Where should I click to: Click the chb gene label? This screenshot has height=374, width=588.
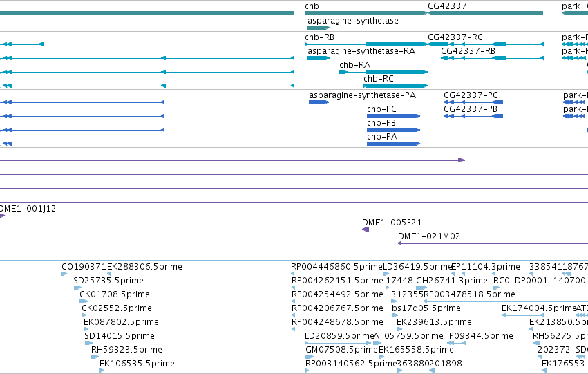[312, 6]
